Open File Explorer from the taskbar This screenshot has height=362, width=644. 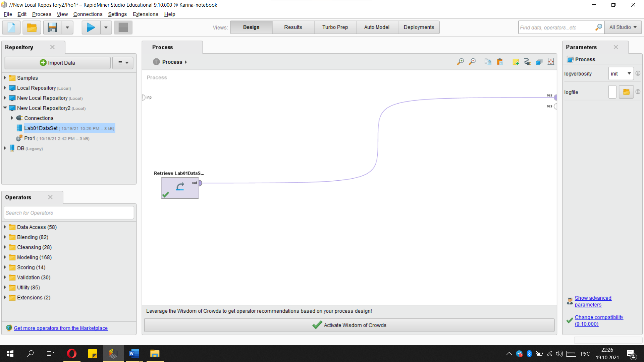coord(155,354)
